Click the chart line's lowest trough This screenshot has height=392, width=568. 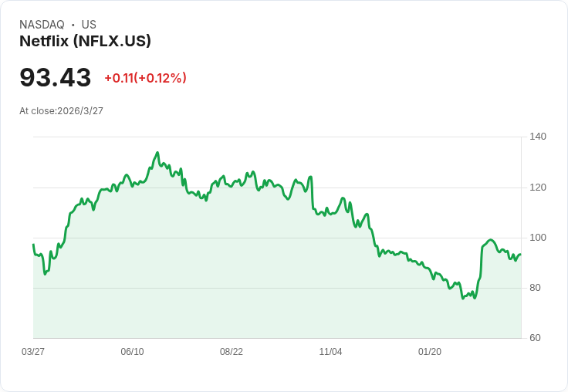tap(463, 299)
